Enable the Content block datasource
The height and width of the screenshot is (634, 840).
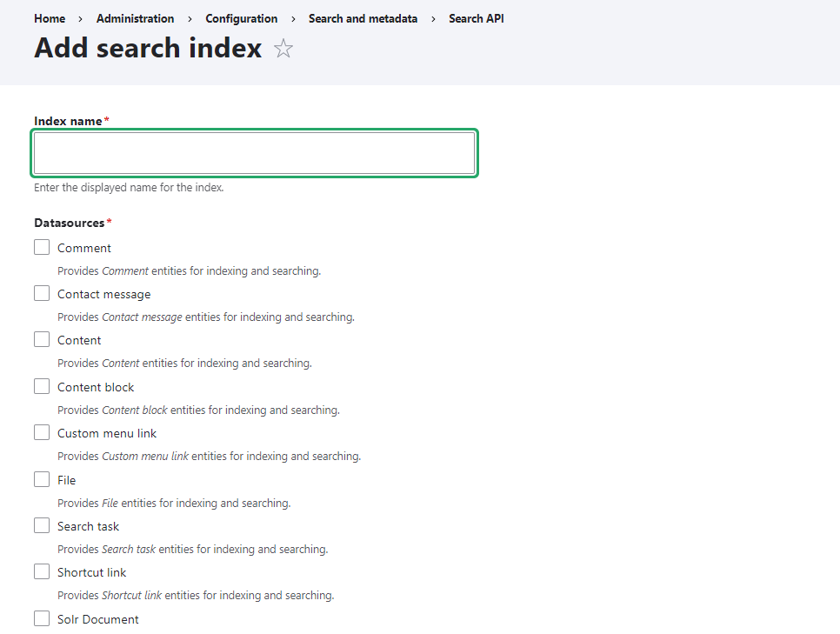(x=41, y=386)
